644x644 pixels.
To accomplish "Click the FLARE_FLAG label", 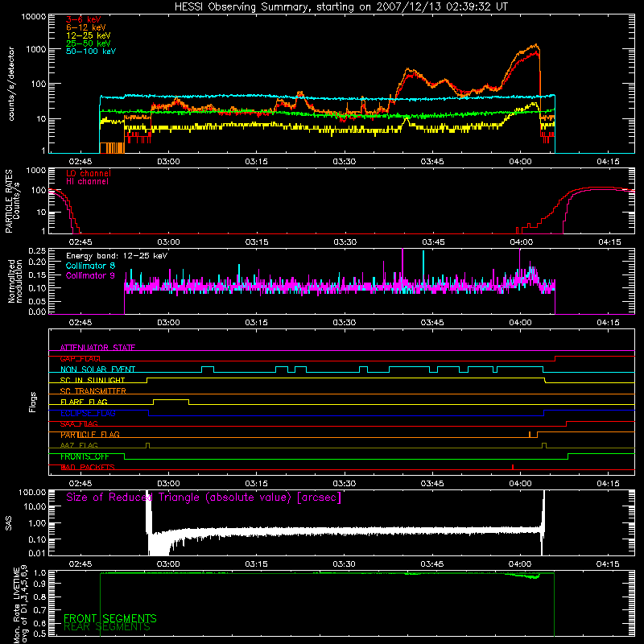I will point(84,402).
